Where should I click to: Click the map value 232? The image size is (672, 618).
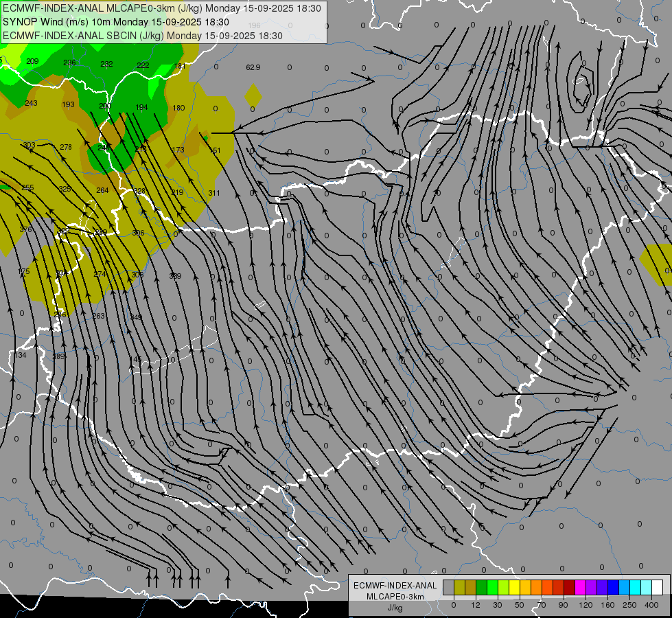click(106, 64)
